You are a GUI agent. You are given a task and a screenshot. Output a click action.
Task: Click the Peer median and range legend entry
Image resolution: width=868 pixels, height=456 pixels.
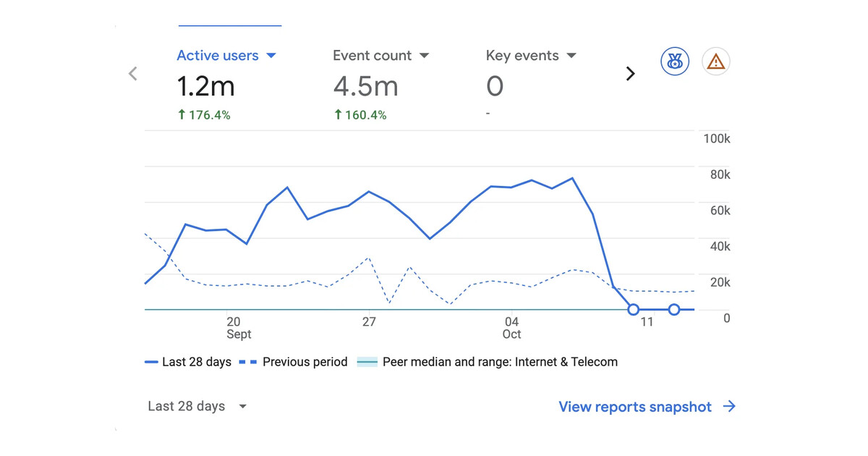tap(488, 362)
